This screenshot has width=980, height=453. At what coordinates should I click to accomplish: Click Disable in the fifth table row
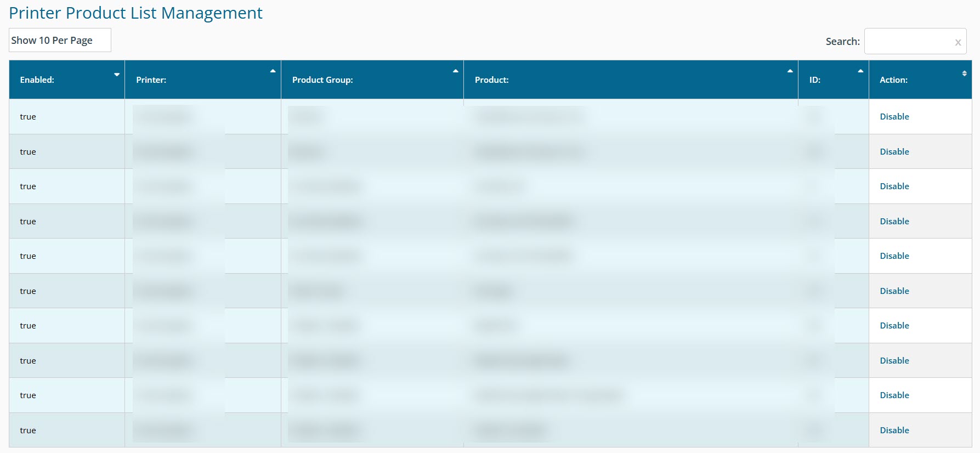tap(894, 256)
